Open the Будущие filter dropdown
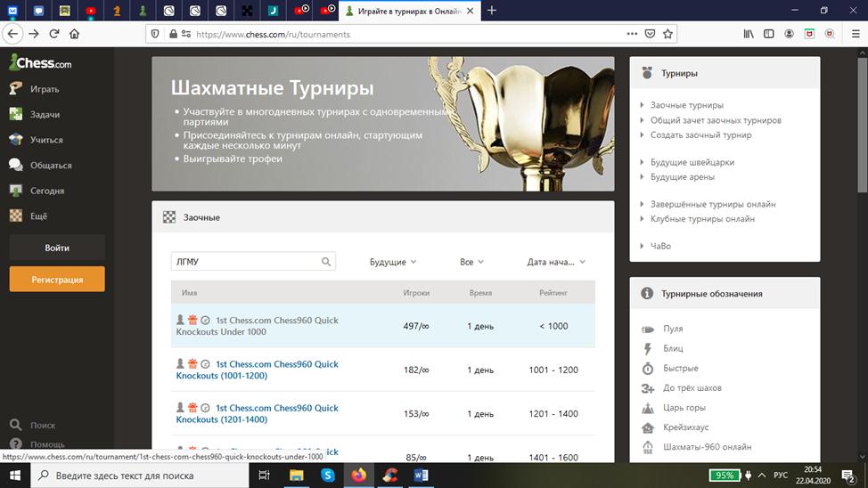 (x=392, y=262)
